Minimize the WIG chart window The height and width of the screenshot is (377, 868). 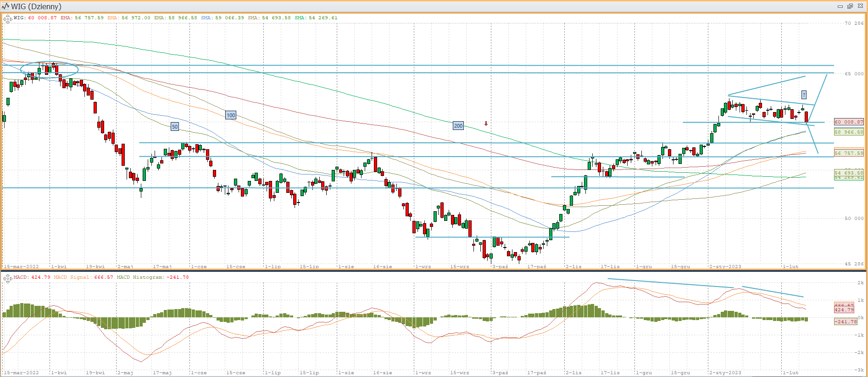tap(840, 6)
